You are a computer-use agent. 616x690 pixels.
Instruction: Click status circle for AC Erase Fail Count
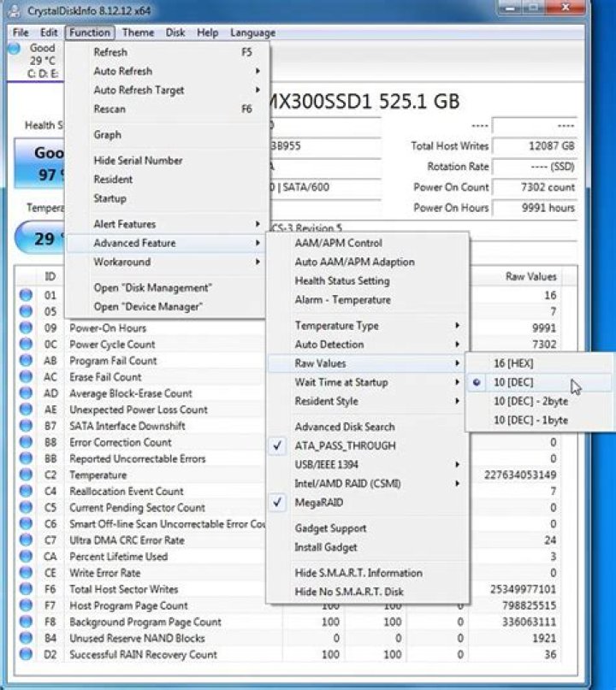click(x=26, y=377)
